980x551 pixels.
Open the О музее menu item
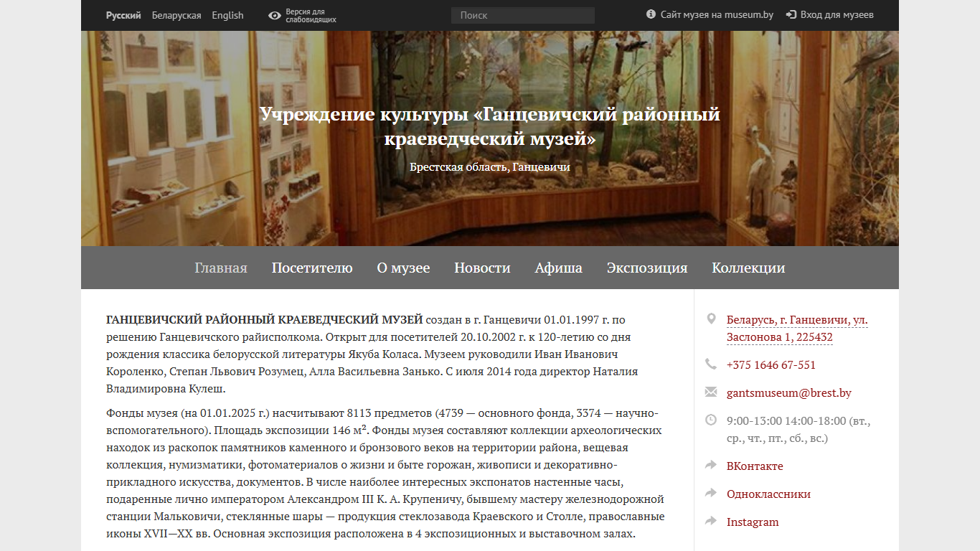click(403, 268)
